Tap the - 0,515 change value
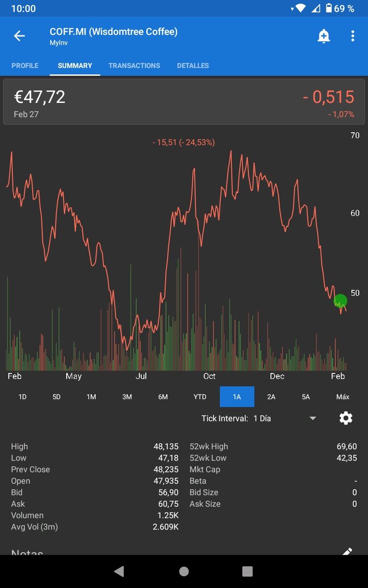 (x=328, y=97)
